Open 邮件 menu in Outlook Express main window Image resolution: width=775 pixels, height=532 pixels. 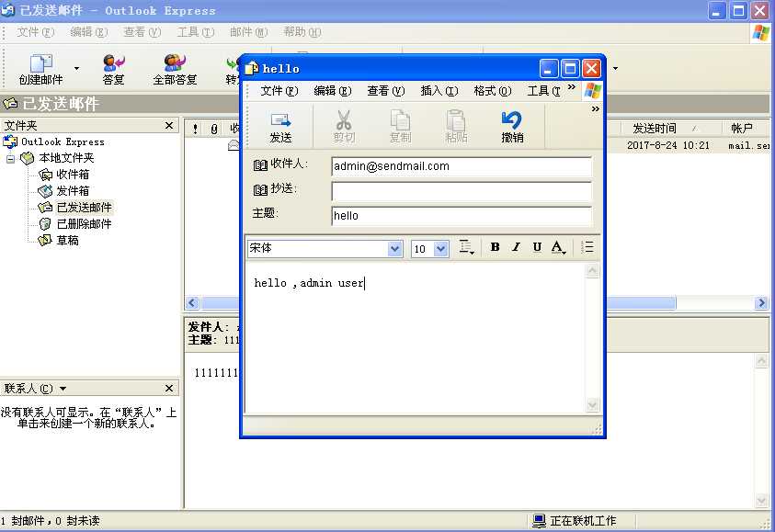tap(248, 32)
